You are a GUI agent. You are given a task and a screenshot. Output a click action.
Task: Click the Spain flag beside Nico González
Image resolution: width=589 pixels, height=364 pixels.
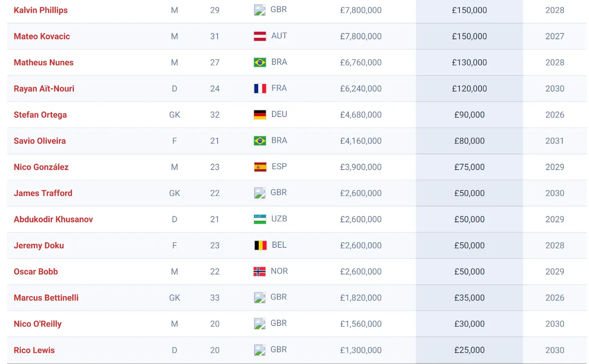[260, 167]
